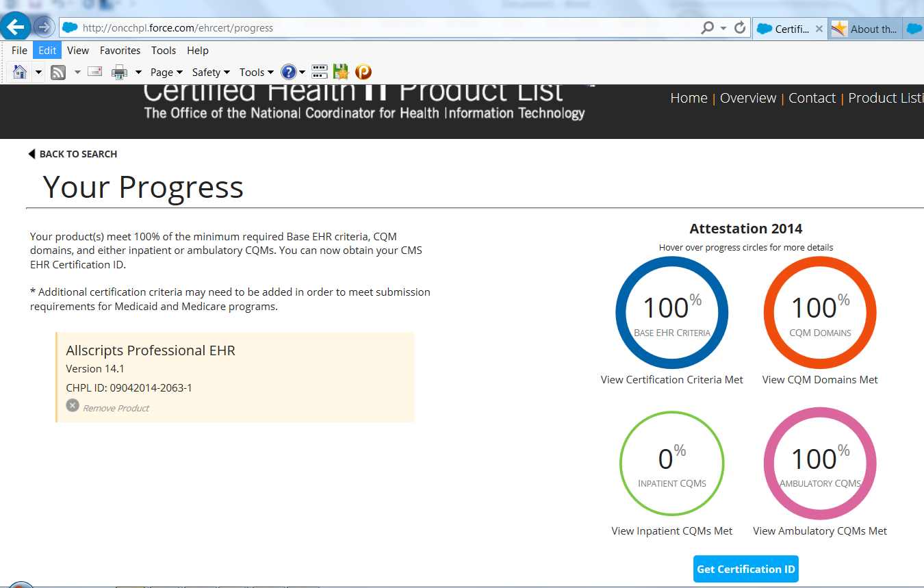Image resolution: width=924 pixels, height=588 pixels.
Task: Click the back triangle beside BACK TO SEARCH
Action: (x=31, y=154)
